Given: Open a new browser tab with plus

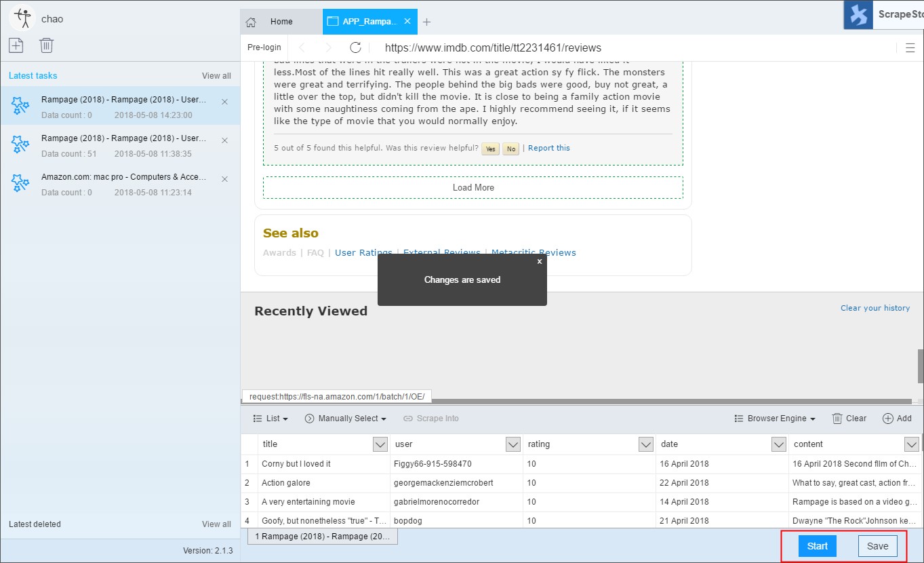Looking at the screenshot, I should point(426,22).
